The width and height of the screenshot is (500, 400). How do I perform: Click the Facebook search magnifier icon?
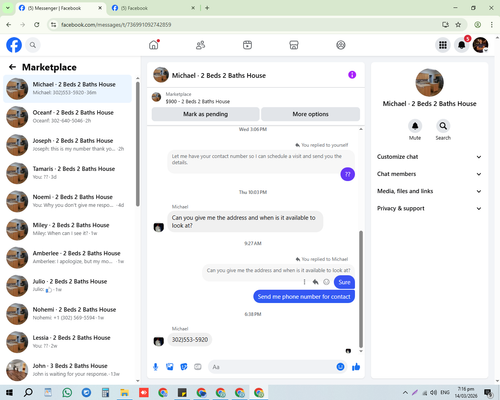33,45
